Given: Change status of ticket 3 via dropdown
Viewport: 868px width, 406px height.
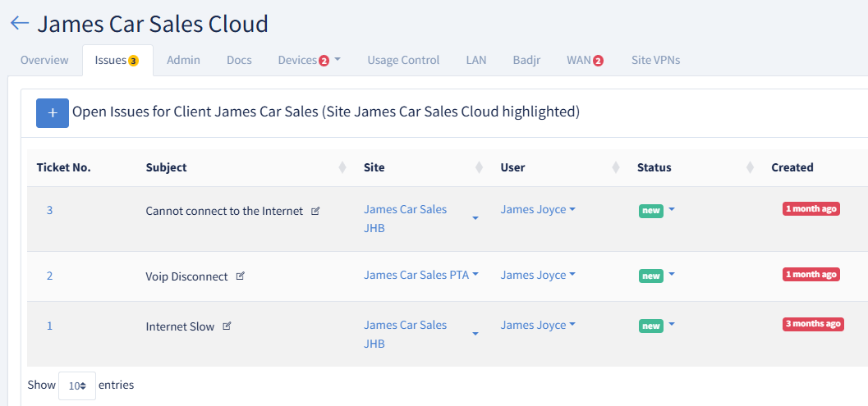Looking at the screenshot, I should click(x=672, y=210).
